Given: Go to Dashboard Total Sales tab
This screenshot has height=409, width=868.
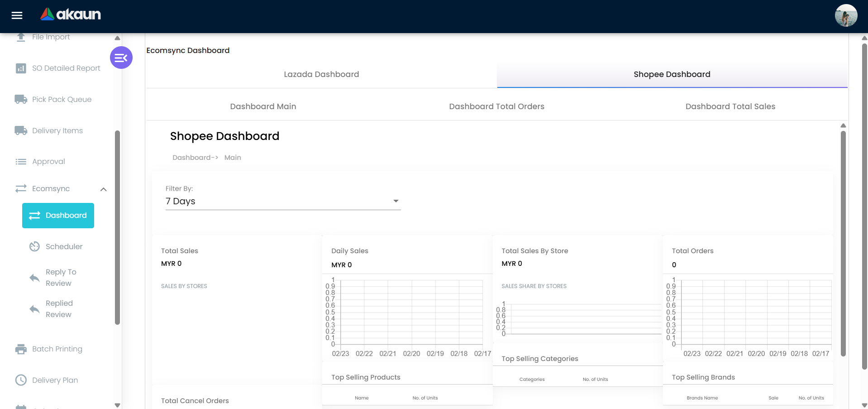Looking at the screenshot, I should [730, 106].
